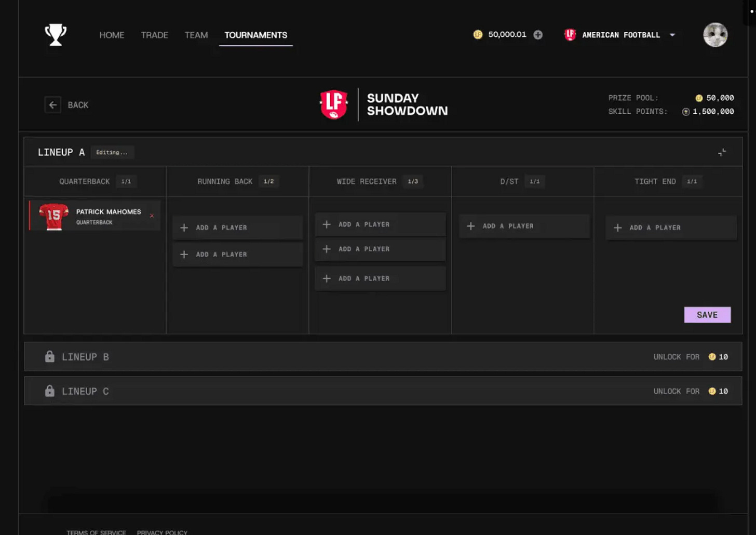Viewport: 756px width, 535px height.
Task: Click the prize pool coin icon
Action: click(699, 98)
